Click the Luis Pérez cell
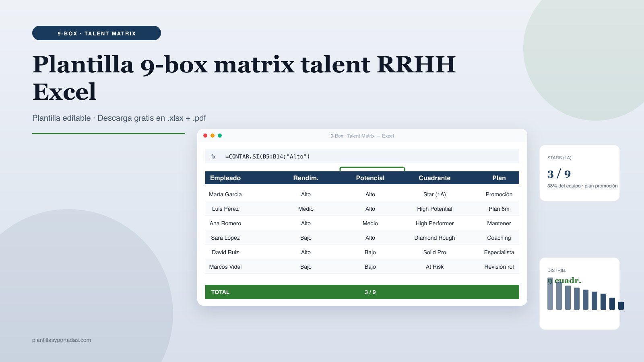The width and height of the screenshot is (644, 362). click(x=225, y=209)
